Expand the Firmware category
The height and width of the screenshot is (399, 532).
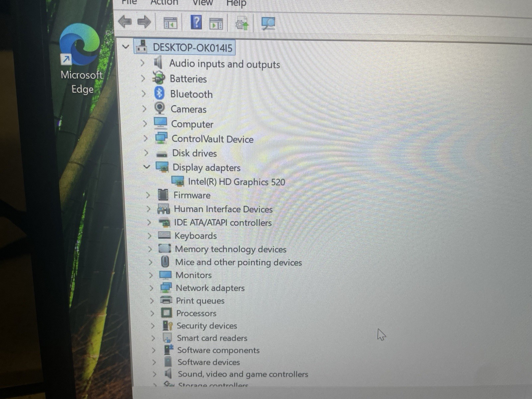click(148, 195)
